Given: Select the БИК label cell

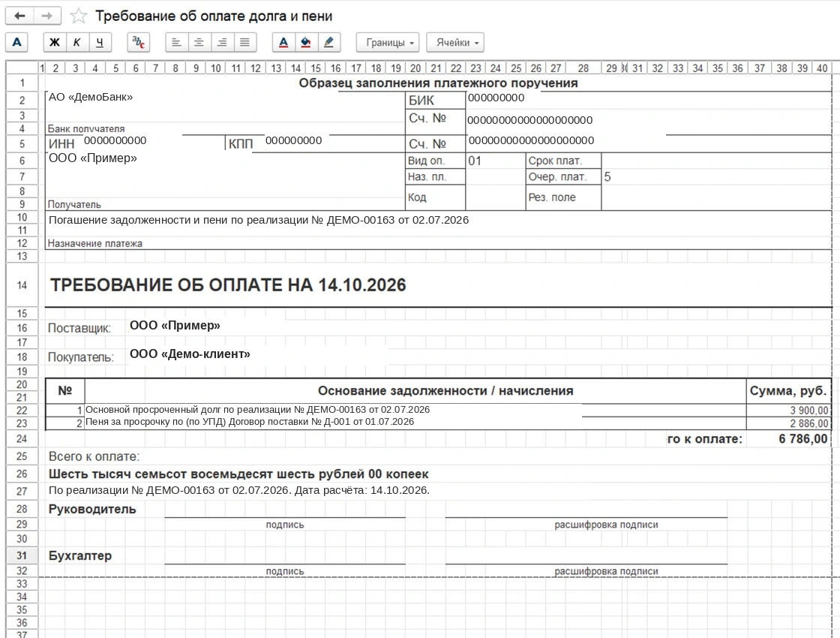Looking at the screenshot, I should click(x=435, y=101).
